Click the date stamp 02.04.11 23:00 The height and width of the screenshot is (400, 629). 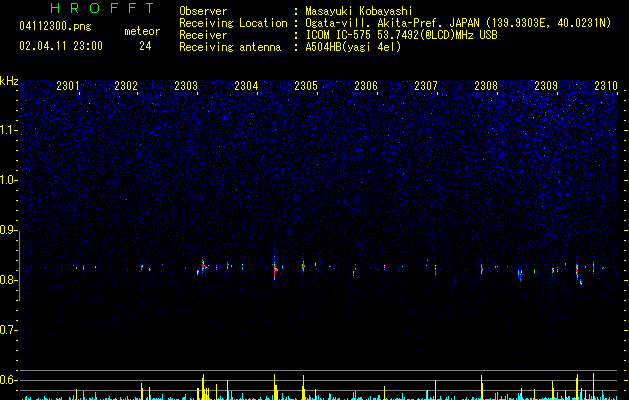pos(61,46)
